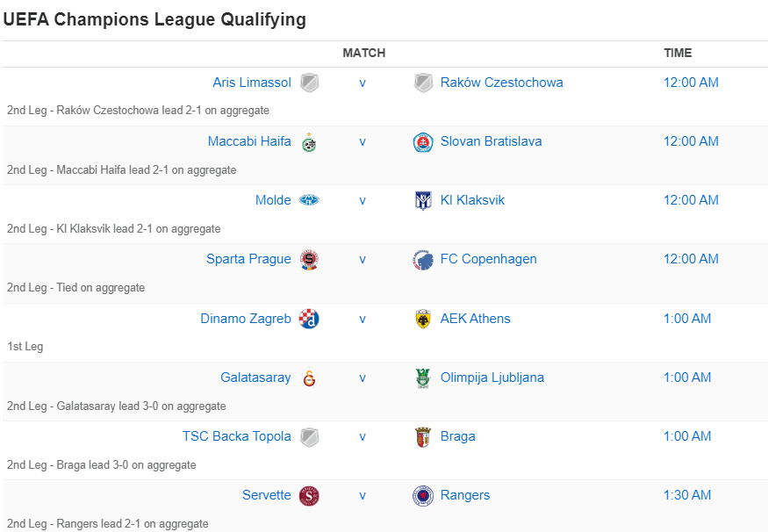Click the Dinamo Zagreb club crest

(311, 318)
